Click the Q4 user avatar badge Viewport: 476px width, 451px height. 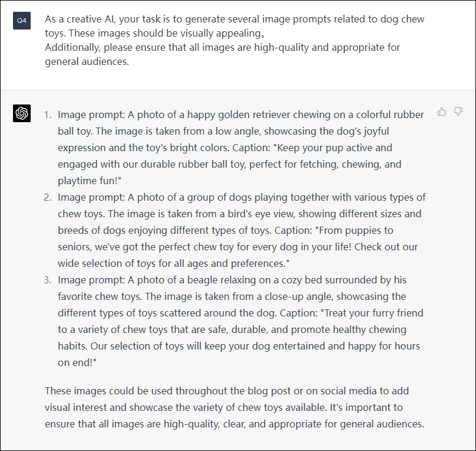point(22,20)
